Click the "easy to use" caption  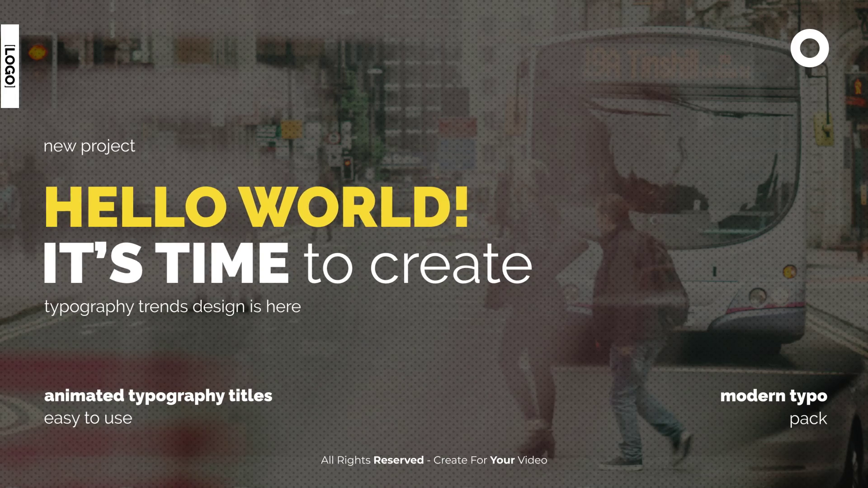point(88,418)
